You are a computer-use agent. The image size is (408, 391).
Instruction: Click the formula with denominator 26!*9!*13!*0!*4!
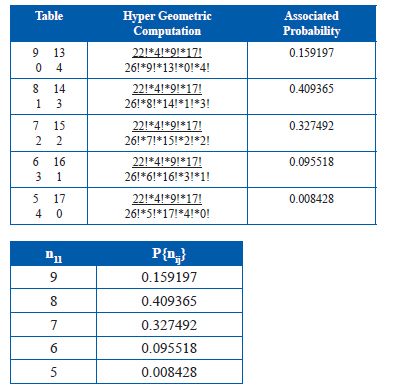[167, 60]
